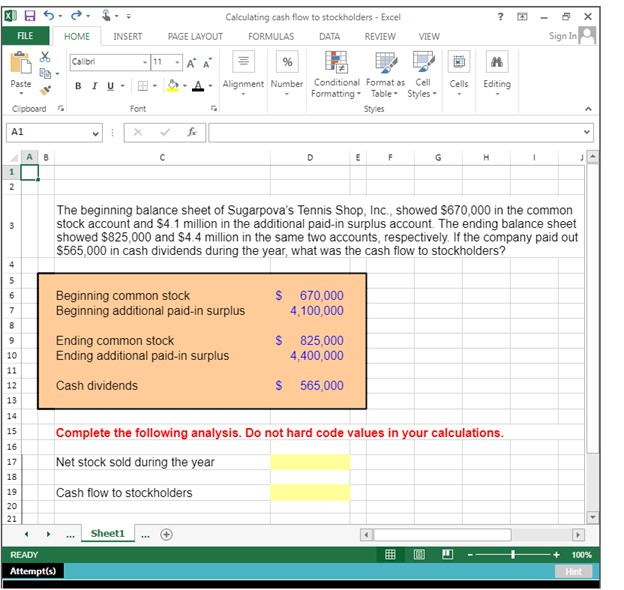The image size is (624, 590).
Task: Switch to Page Layout view in status bar
Action: pyautogui.click(x=419, y=554)
